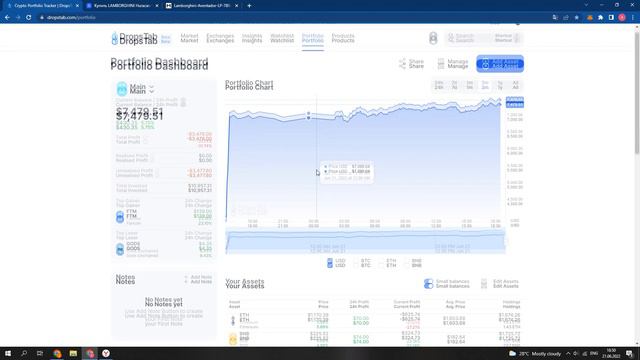The height and width of the screenshot is (360, 640).
Task: Click in the Search field in header
Action: 467,38
